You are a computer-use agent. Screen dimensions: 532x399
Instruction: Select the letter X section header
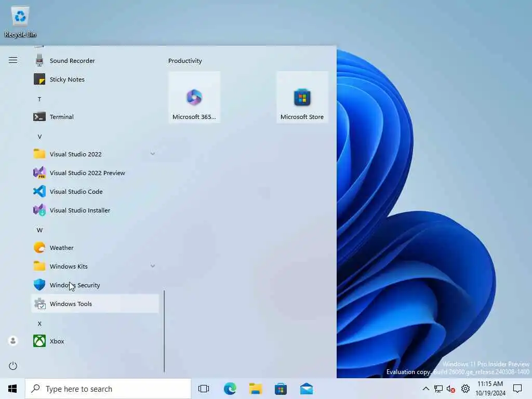(39, 324)
